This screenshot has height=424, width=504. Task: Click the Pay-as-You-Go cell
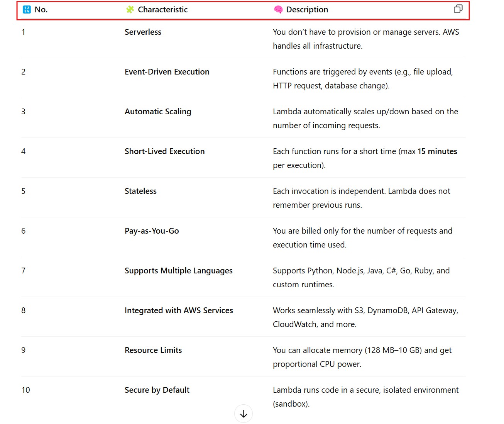pos(152,231)
